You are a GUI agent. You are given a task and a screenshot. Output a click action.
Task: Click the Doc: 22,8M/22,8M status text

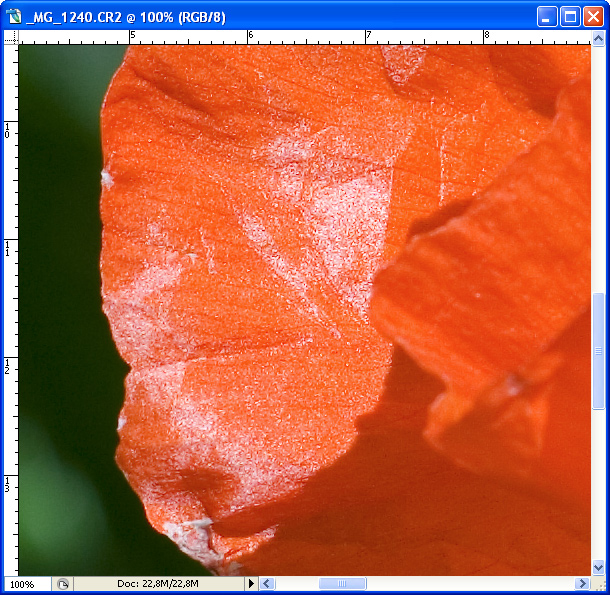pos(158,583)
